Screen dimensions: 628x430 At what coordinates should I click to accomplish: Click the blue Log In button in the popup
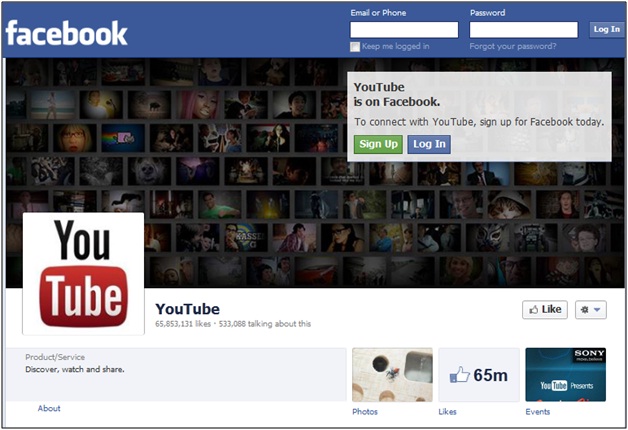click(429, 144)
